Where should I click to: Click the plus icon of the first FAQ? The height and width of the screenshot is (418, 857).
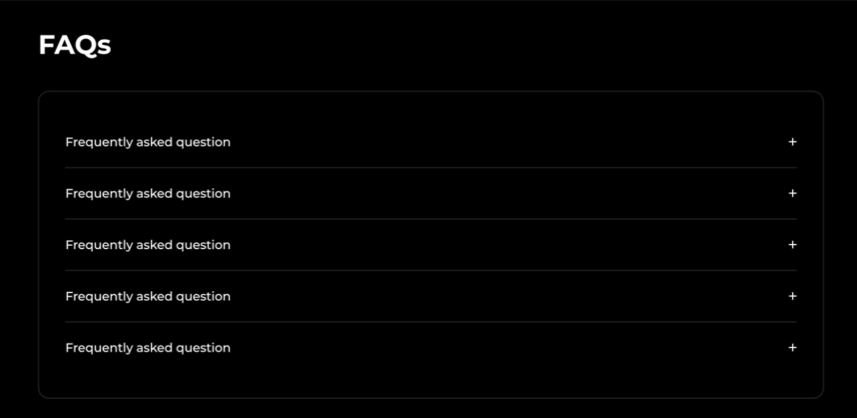pyautogui.click(x=792, y=142)
